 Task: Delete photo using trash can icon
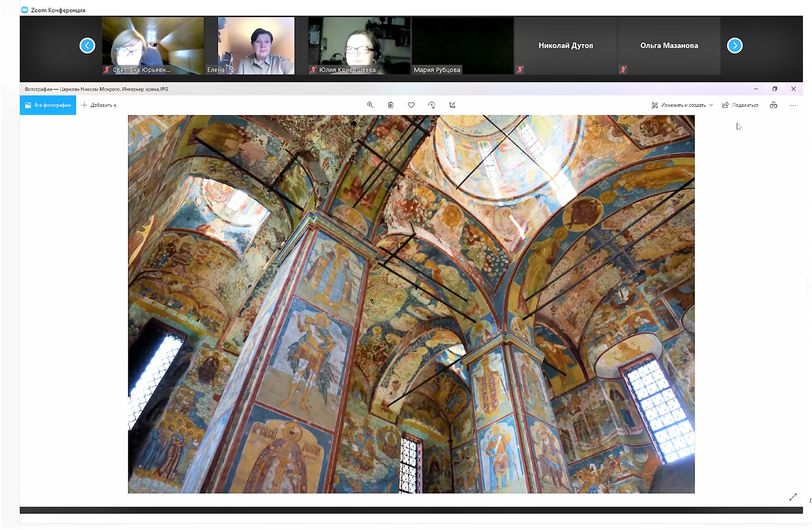tap(391, 105)
